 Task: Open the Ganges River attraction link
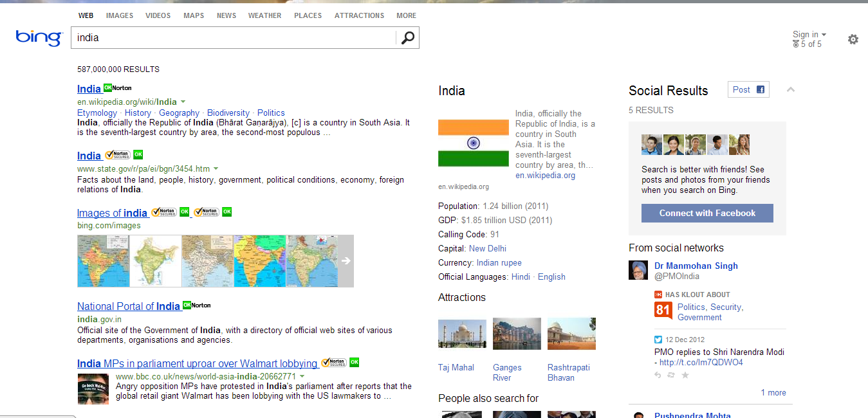click(507, 372)
